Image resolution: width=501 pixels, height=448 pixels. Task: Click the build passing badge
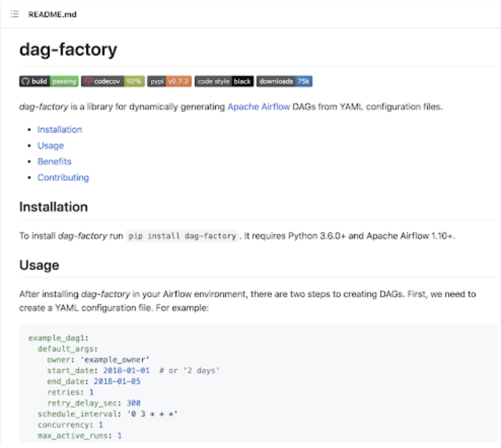tap(49, 81)
